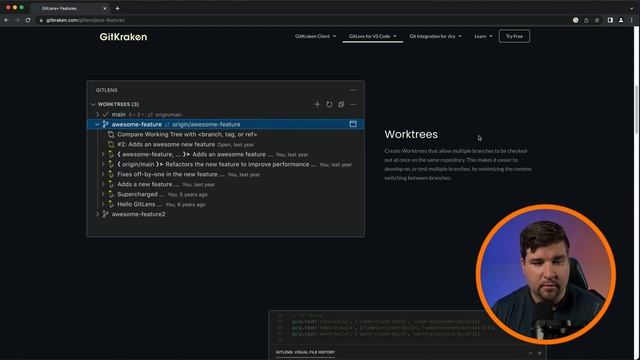This screenshot has height=360, width=640.
Task: Refresh the Worktrees view
Action: [329, 104]
